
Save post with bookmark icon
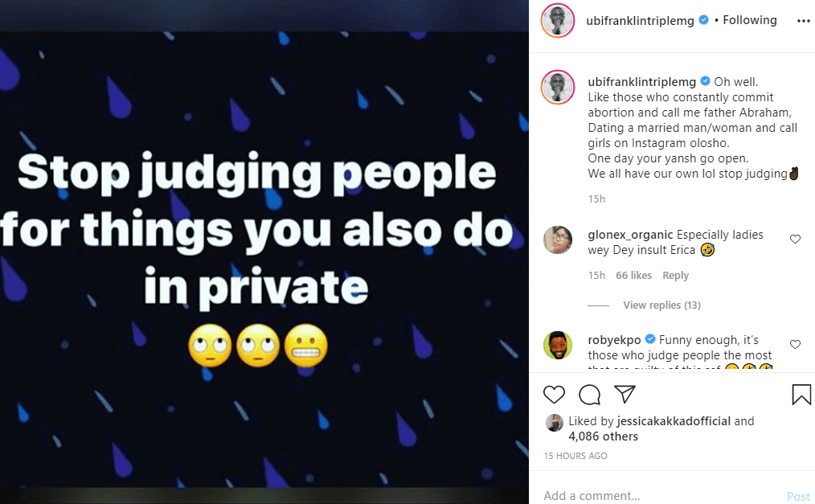[801, 394]
